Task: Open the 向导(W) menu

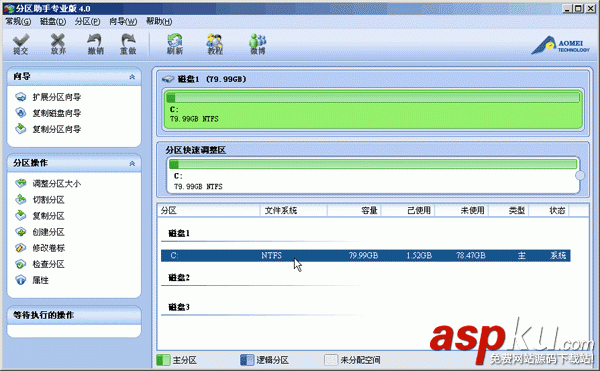Action: tap(123, 21)
